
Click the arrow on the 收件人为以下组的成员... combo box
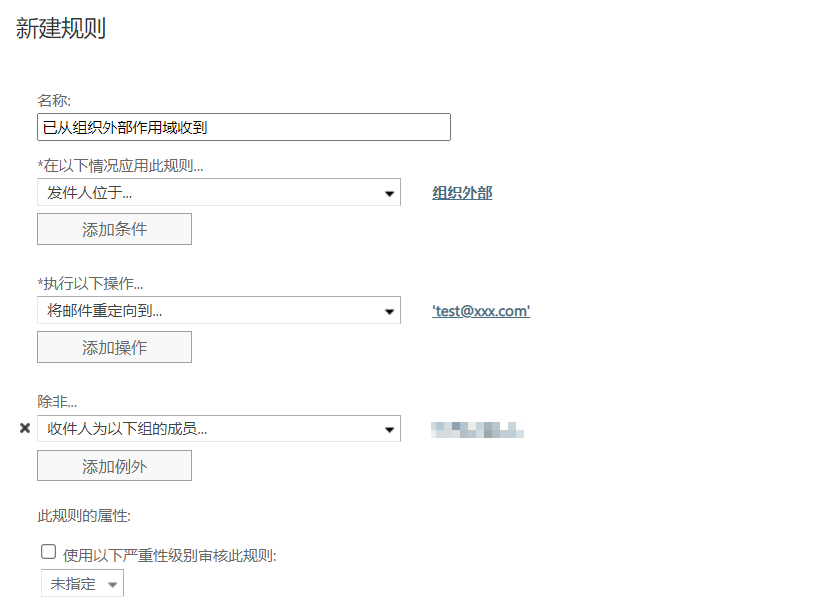click(x=389, y=430)
